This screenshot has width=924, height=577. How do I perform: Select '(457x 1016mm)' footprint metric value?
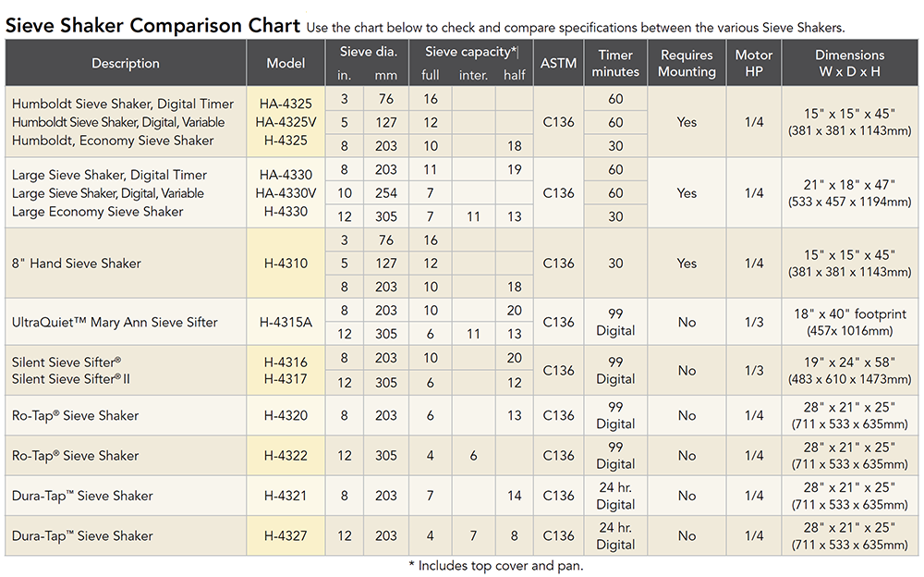tap(850, 331)
